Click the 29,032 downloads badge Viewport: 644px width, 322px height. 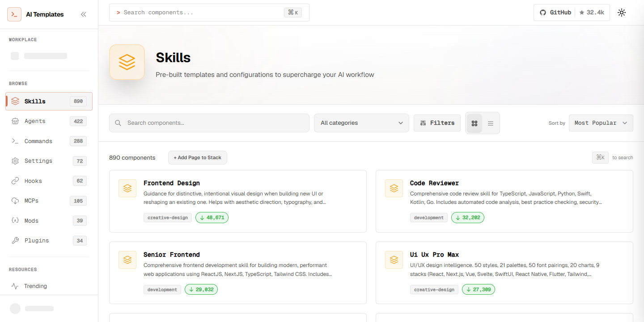click(201, 289)
